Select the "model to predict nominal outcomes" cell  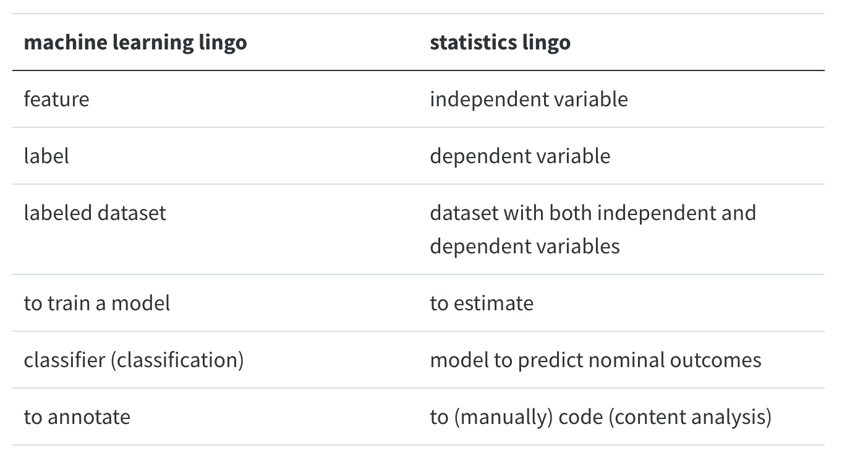pyautogui.click(x=595, y=360)
